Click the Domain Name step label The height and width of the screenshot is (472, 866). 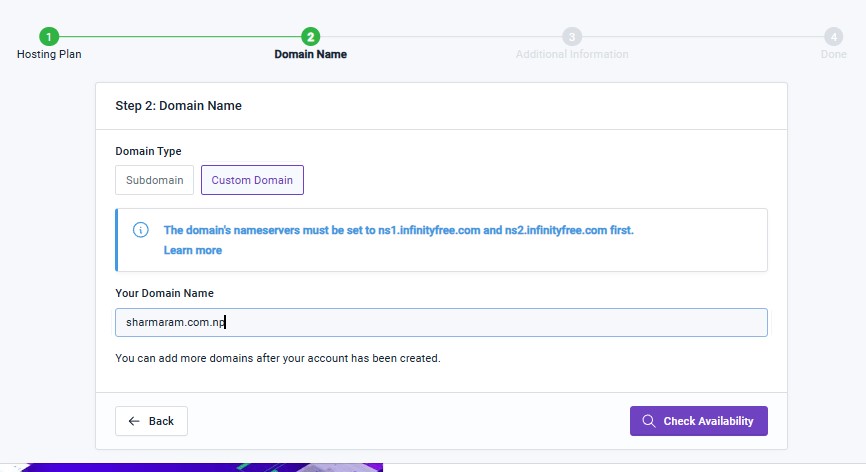pos(310,54)
